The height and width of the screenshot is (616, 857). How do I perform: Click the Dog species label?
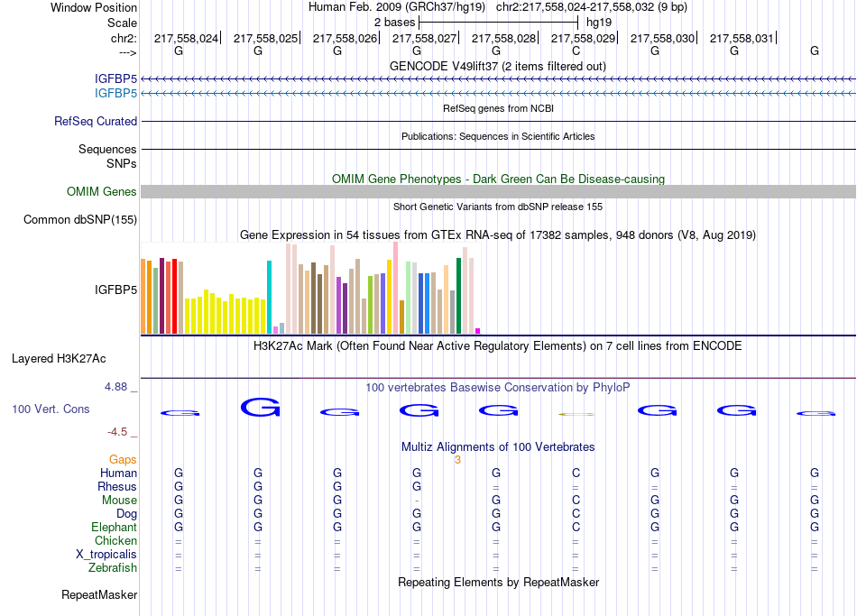coord(126,514)
